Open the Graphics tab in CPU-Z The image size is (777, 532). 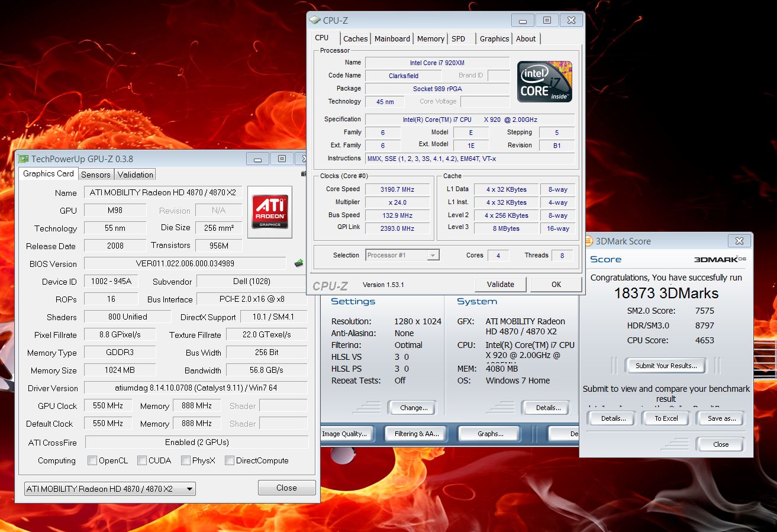tap(494, 38)
